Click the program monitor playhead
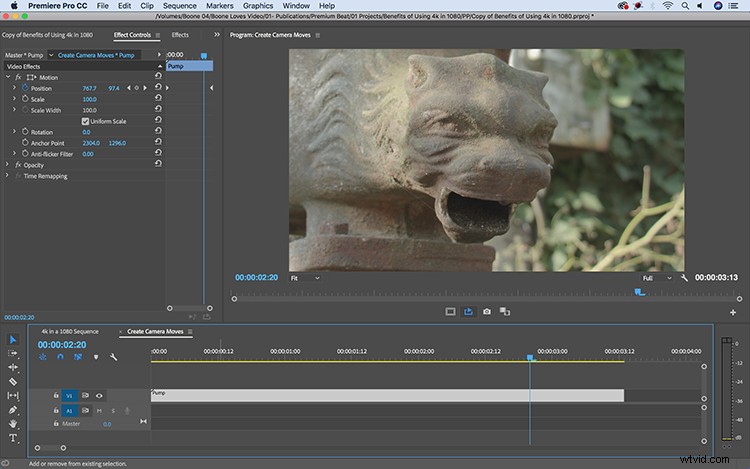 pyautogui.click(x=639, y=292)
